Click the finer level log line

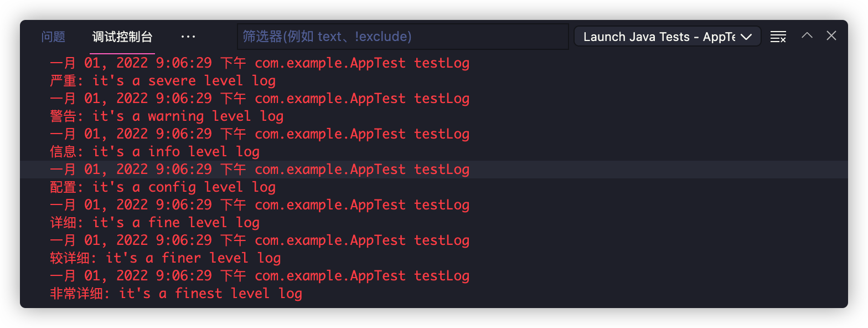(x=165, y=258)
